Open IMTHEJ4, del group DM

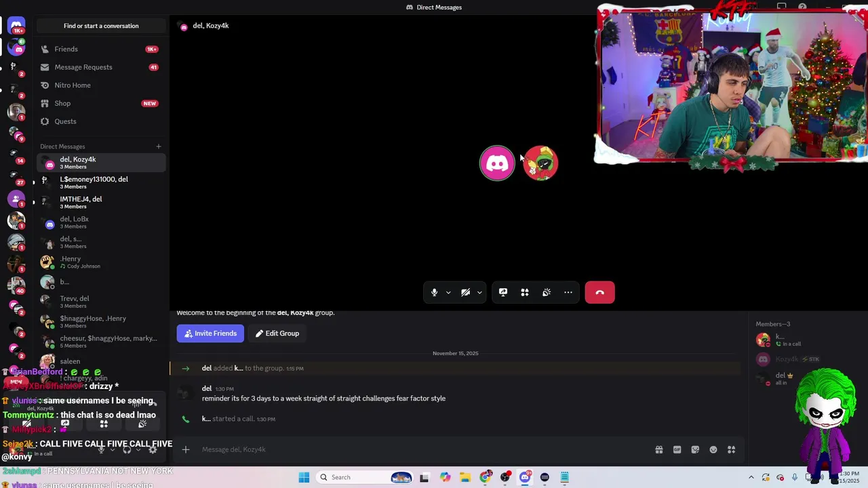point(100,202)
